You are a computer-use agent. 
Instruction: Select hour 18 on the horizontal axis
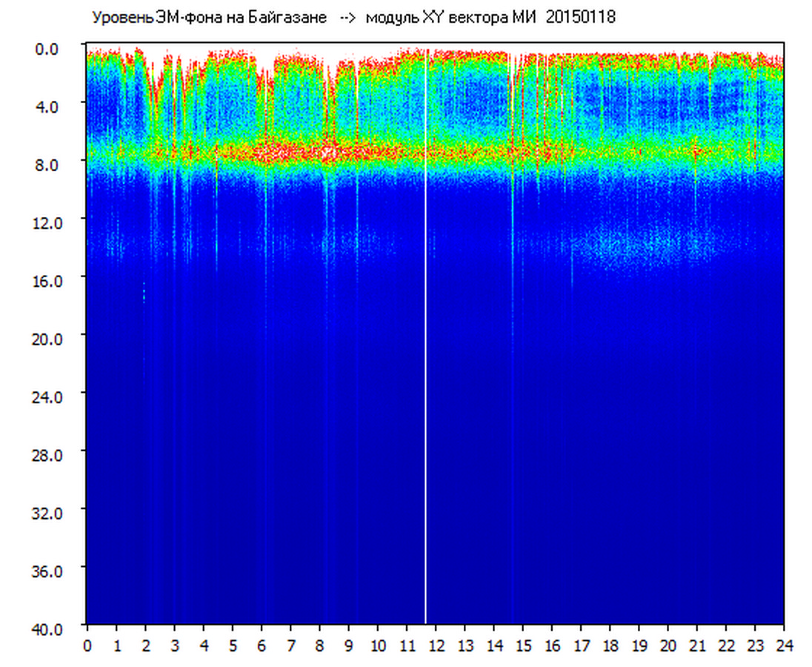pyautogui.click(x=610, y=646)
